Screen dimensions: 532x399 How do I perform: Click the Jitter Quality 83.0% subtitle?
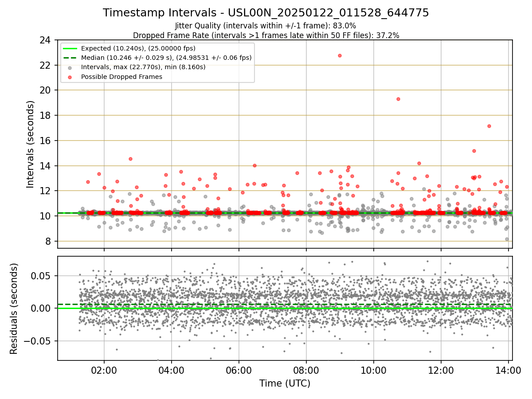pyautogui.click(x=266, y=26)
